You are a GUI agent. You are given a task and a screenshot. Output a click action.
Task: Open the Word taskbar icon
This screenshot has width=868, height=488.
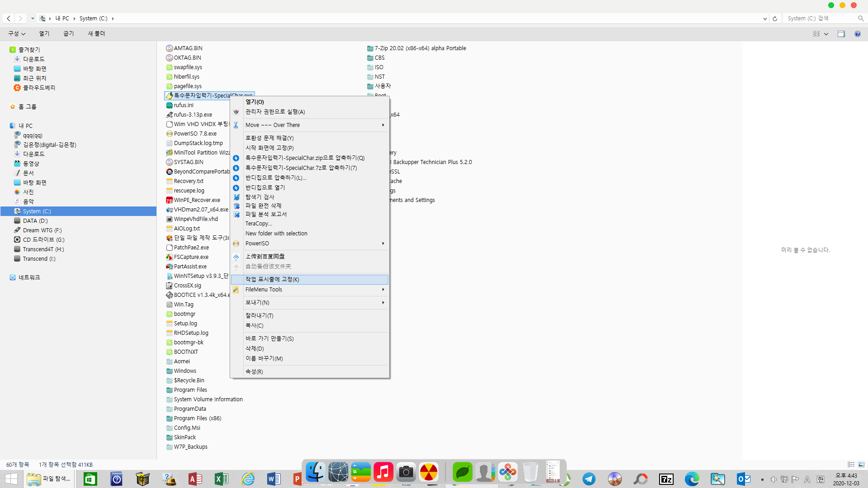pyautogui.click(x=274, y=479)
